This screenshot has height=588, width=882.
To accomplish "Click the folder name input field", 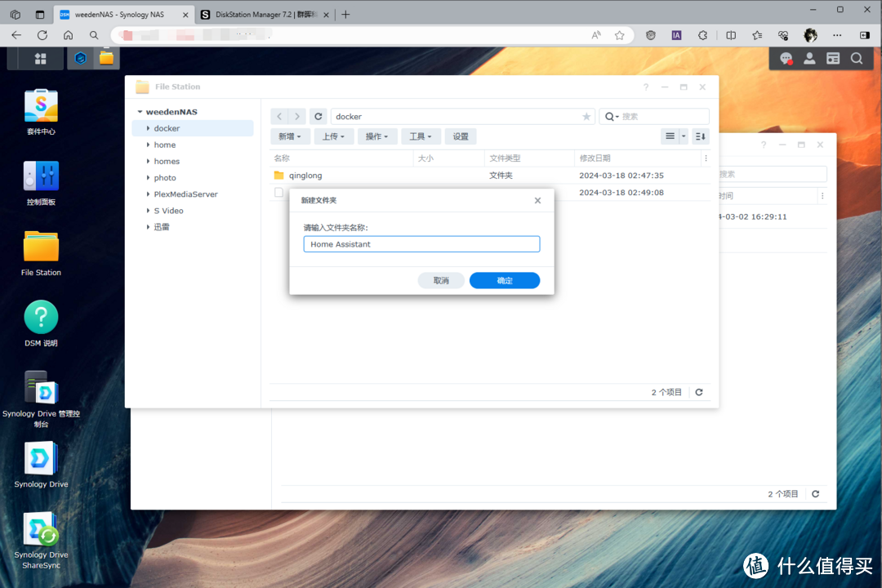I will click(422, 244).
